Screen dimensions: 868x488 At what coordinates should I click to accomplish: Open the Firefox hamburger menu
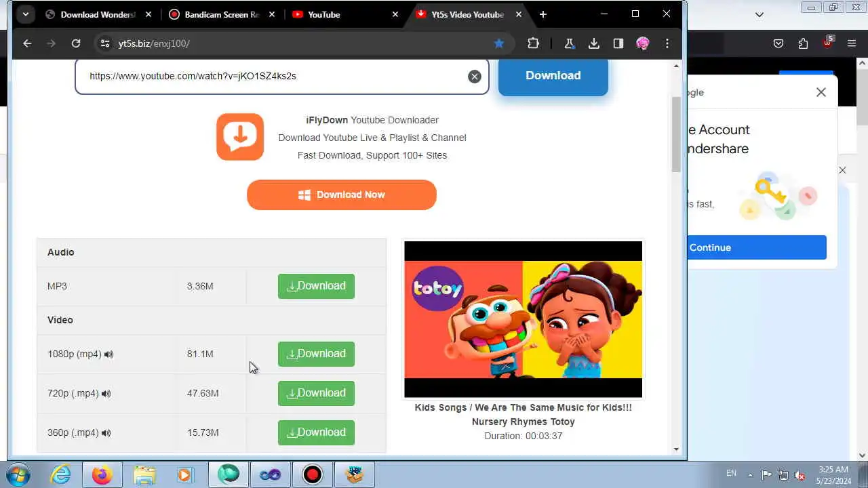click(852, 43)
